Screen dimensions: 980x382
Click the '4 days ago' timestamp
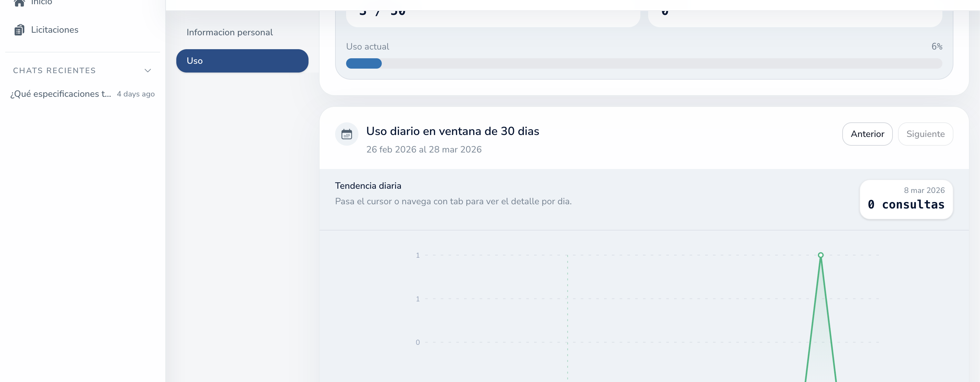[136, 94]
